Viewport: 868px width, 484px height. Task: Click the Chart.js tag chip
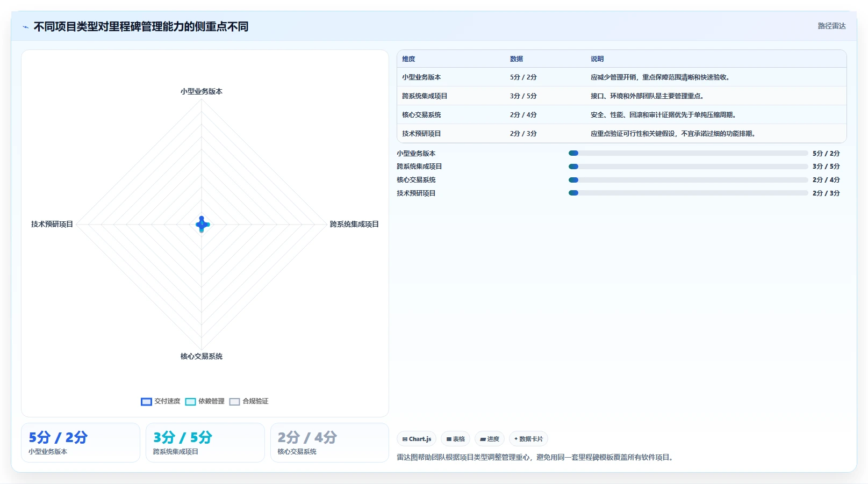point(417,439)
